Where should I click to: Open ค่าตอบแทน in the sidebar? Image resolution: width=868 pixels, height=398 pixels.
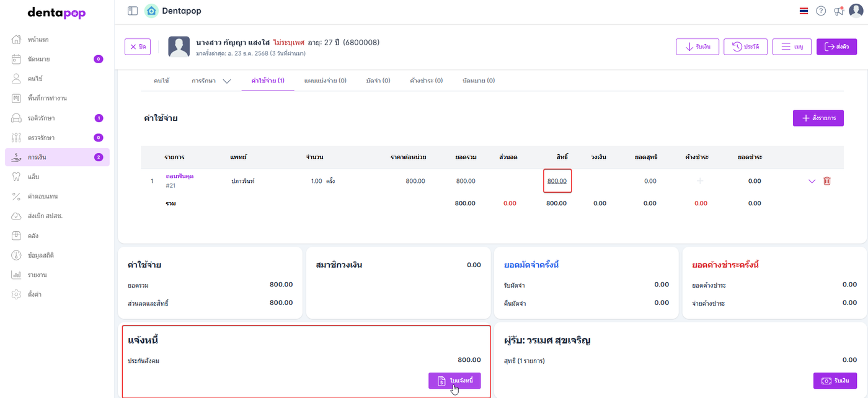(x=57, y=197)
